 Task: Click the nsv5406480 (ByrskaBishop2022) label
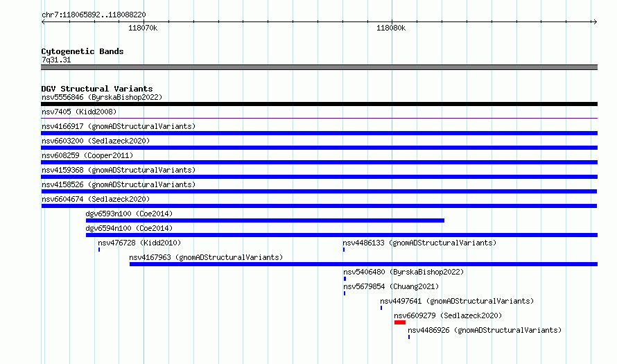403,272
